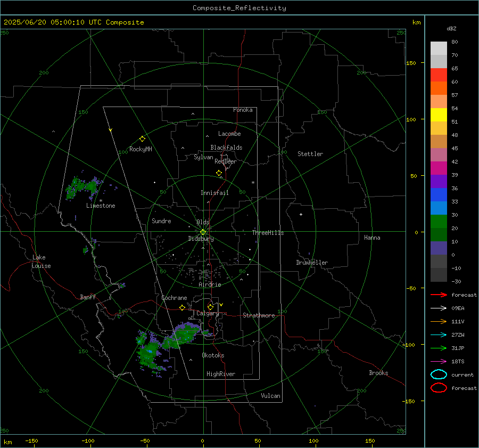This screenshot has height=448, width=479.
Task: Click the Ponoka city label
Action: tap(243, 110)
